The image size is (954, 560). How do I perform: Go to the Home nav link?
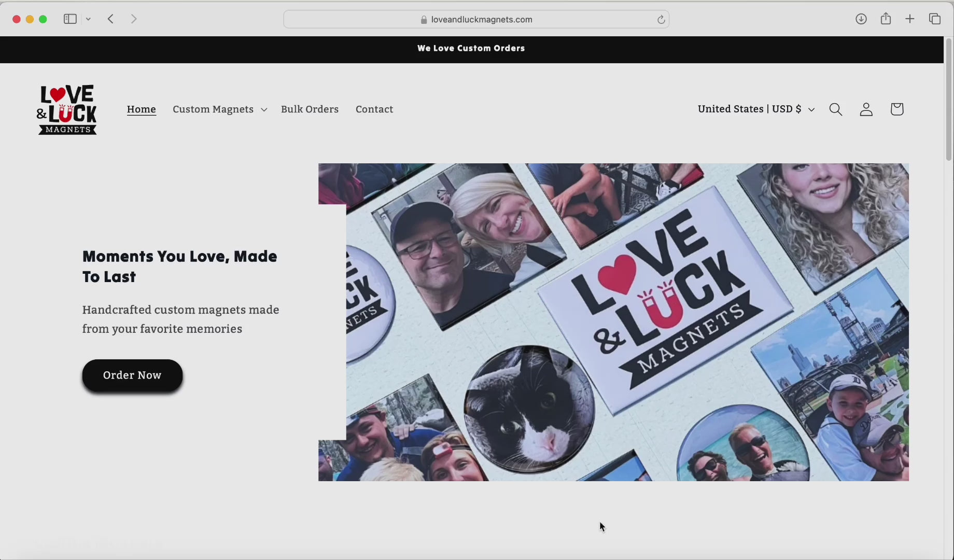click(x=142, y=109)
